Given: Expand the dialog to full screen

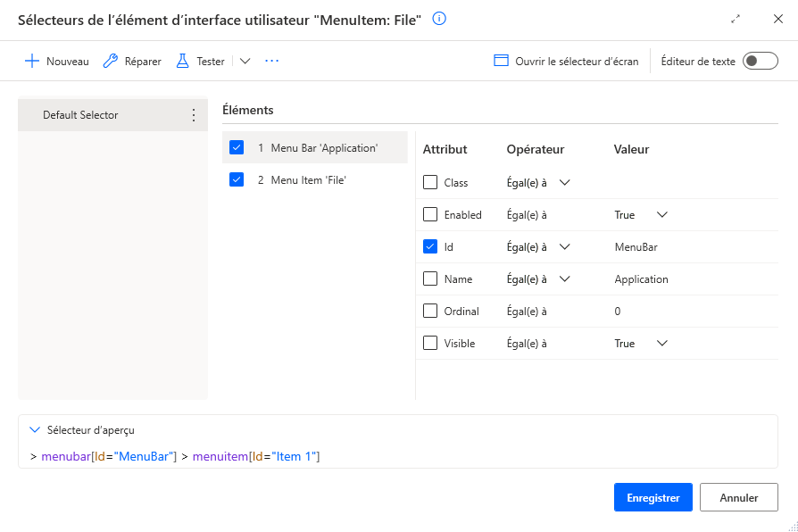Looking at the screenshot, I should point(736,17).
